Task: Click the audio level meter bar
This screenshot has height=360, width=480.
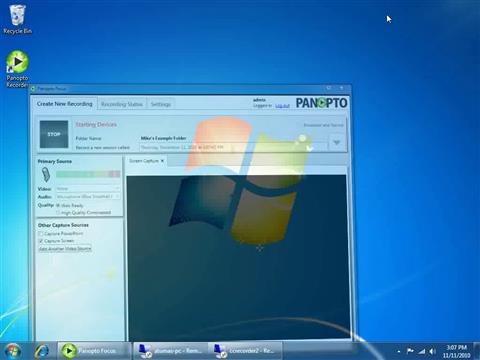Action: pyautogui.click(x=88, y=174)
